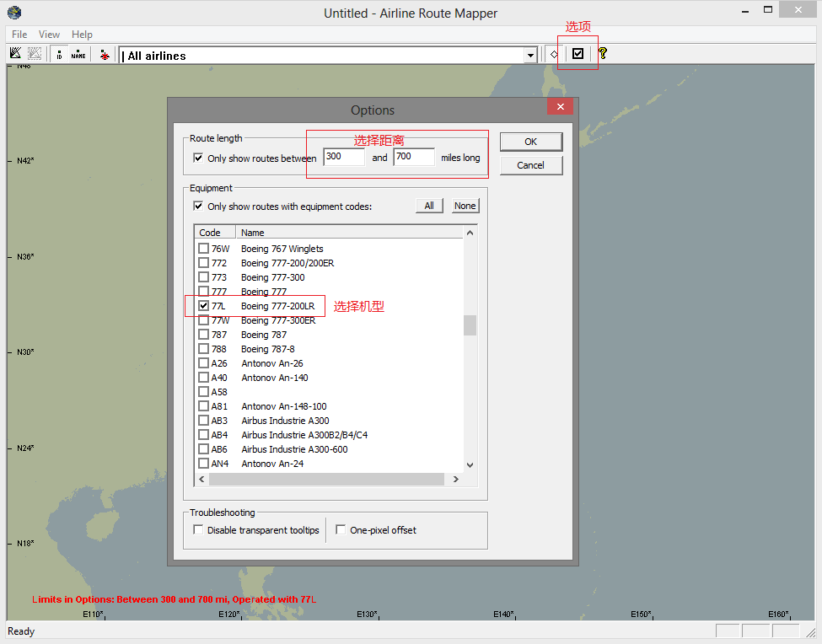
Task: Click the diamond toolbar icon
Action: (x=554, y=54)
